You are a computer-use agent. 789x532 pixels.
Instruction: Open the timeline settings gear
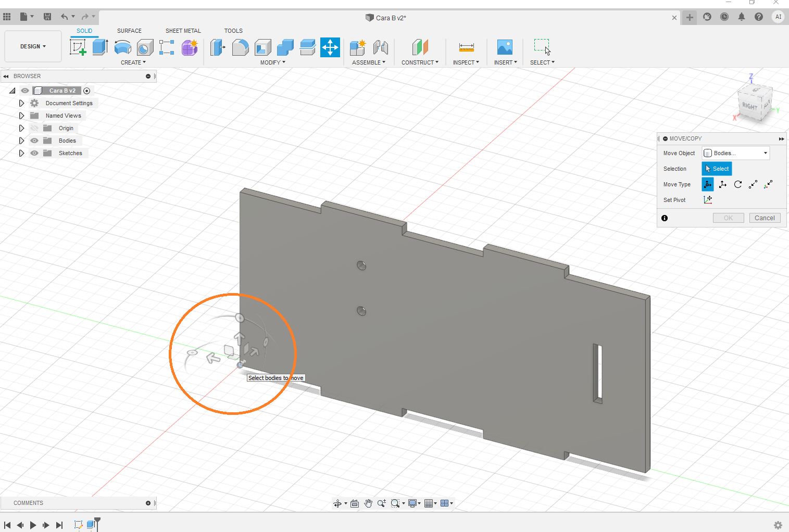click(778, 525)
